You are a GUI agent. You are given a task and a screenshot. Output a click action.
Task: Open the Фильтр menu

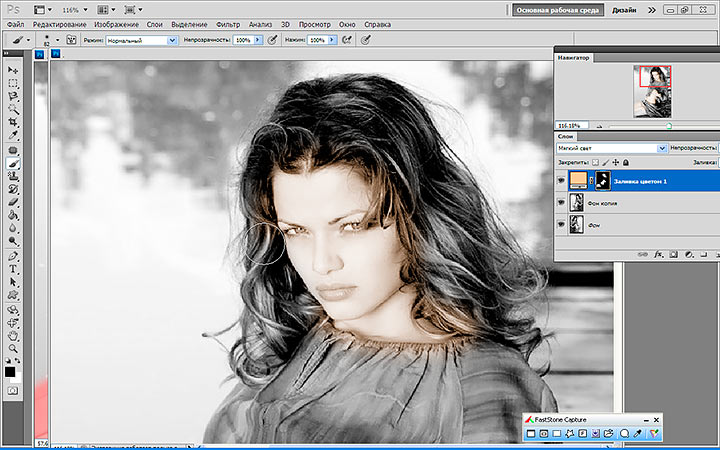[228, 24]
